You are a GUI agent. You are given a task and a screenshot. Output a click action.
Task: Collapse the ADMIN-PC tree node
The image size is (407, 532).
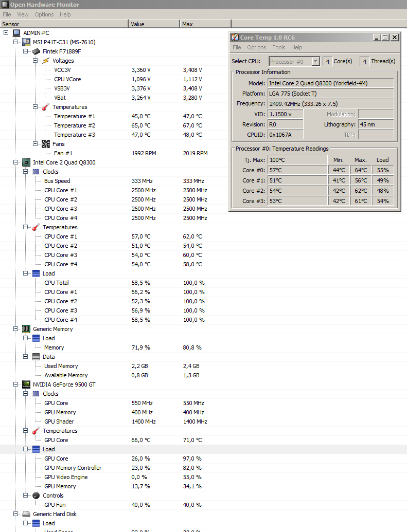pos(6,32)
